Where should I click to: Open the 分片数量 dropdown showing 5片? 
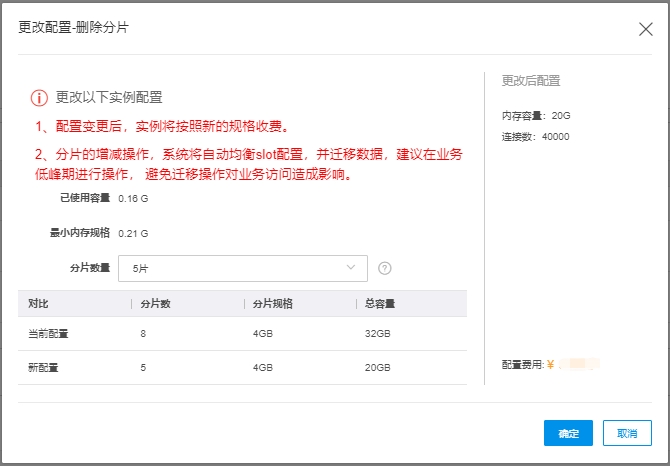click(x=242, y=268)
